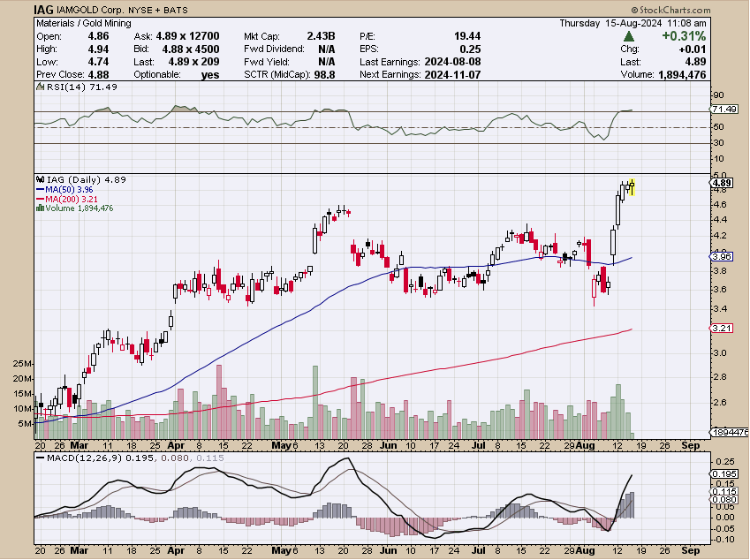Click the RSI(14) 71.49 indicator label
This screenshot has width=750, height=560.
pyautogui.click(x=82, y=87)
